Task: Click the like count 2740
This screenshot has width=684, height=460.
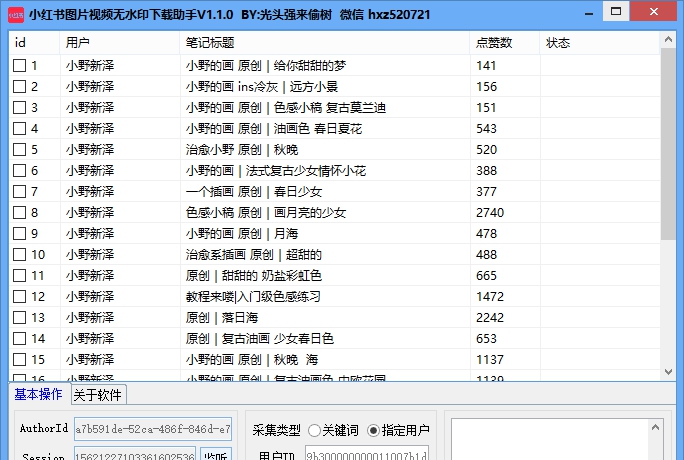Action: (x=490, y=213)
